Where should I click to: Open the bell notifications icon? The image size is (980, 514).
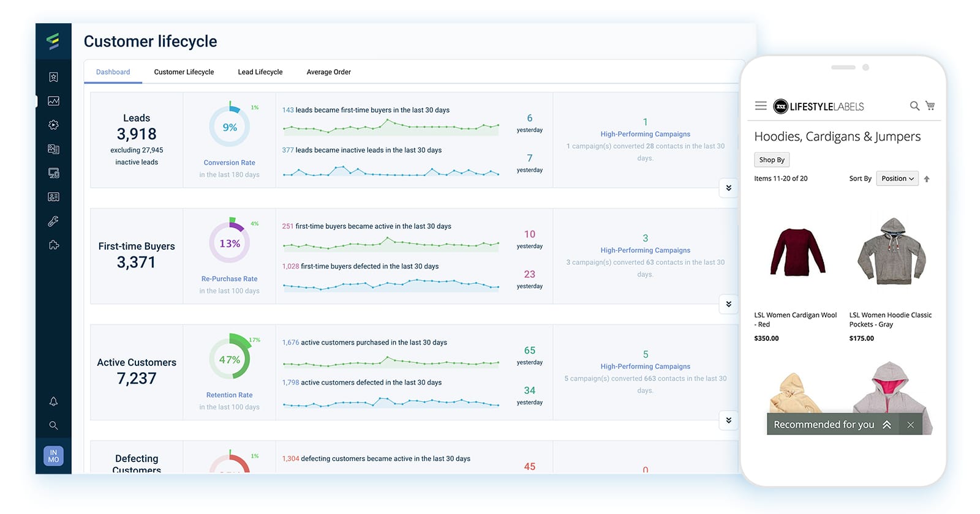pos(53,401)
